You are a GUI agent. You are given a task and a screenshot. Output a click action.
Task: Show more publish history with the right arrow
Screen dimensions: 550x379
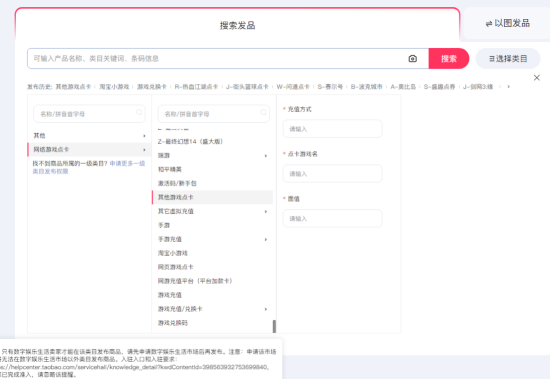click(x=508, y=87)
